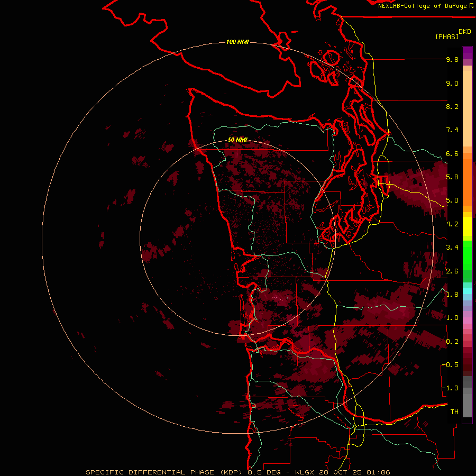Click the 1.0 colorbar value label
This screenshot has width=476, height=476.
[452, 318]
